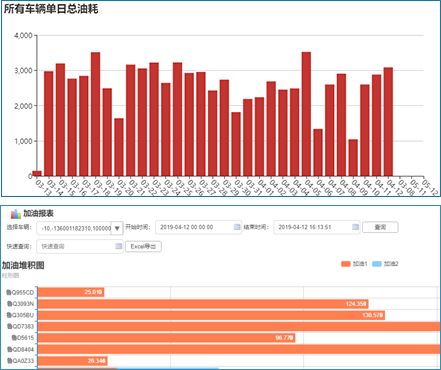The image size is (441, 370).
Task: Click the 所有车辆单日总油耗 chart title
Action: click(x=51, y=9)
